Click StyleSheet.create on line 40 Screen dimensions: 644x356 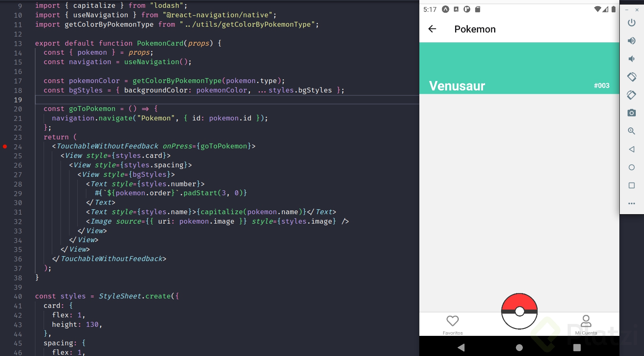[x=135, y=296]
